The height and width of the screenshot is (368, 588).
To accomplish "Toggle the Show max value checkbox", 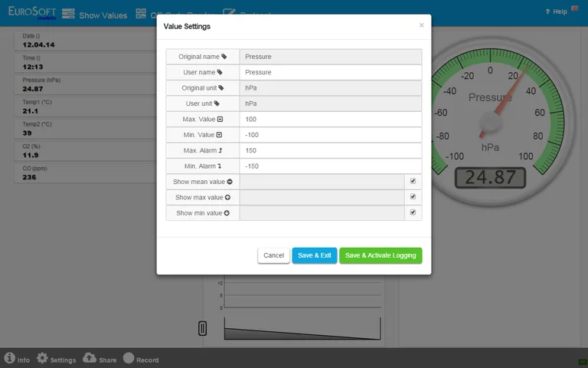I will click(x=413, y=196).
